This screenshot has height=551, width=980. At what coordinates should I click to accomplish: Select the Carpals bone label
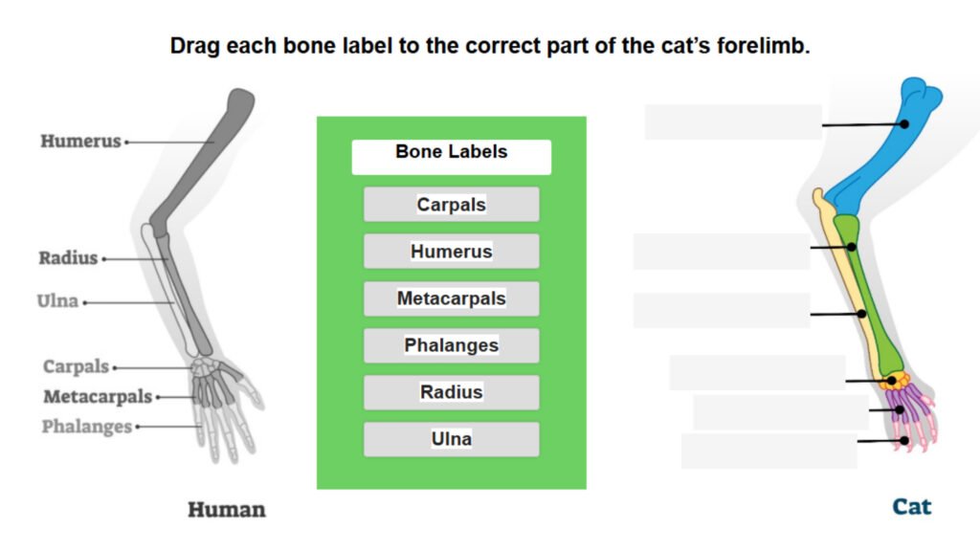pyautogui.click(x=451, y=204)
